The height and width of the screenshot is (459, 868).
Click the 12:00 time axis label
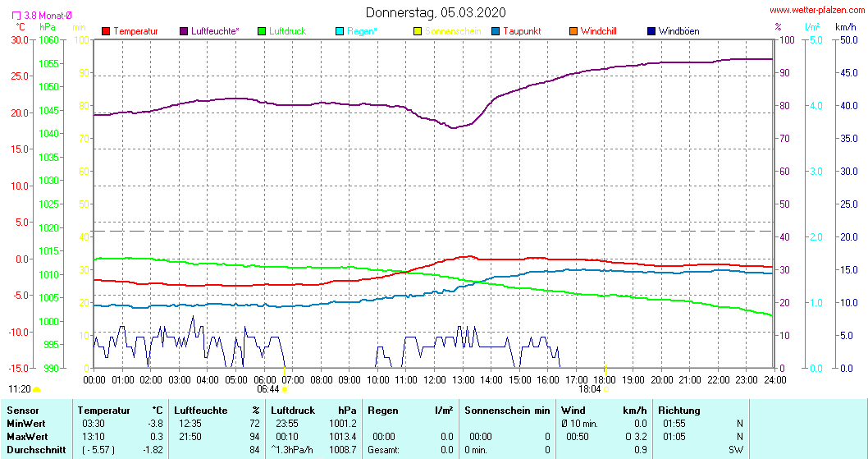(x=434, y=380)
